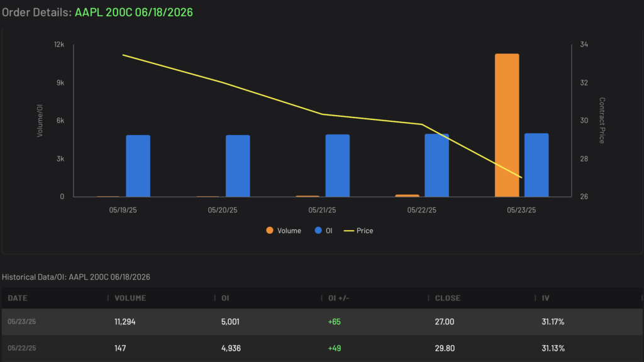The height and width of the screenshot is (362, 644).
Task: Sort table by VOLUME column header
Action: [x=130, y=298]
